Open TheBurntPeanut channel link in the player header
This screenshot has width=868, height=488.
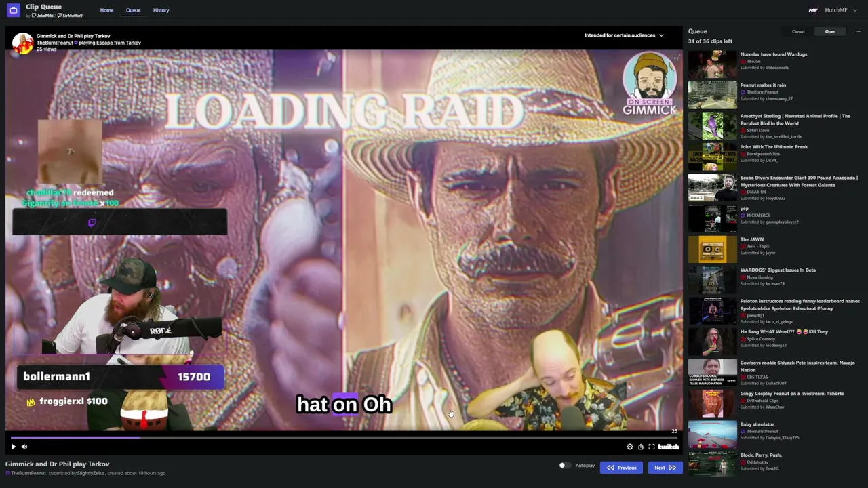[x=54, y=43]
